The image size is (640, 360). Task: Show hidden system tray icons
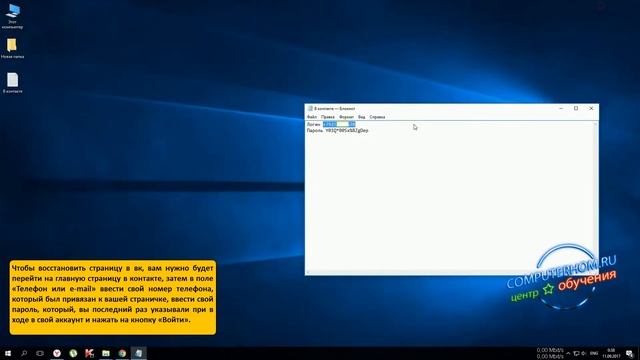(x=568, y=353)
